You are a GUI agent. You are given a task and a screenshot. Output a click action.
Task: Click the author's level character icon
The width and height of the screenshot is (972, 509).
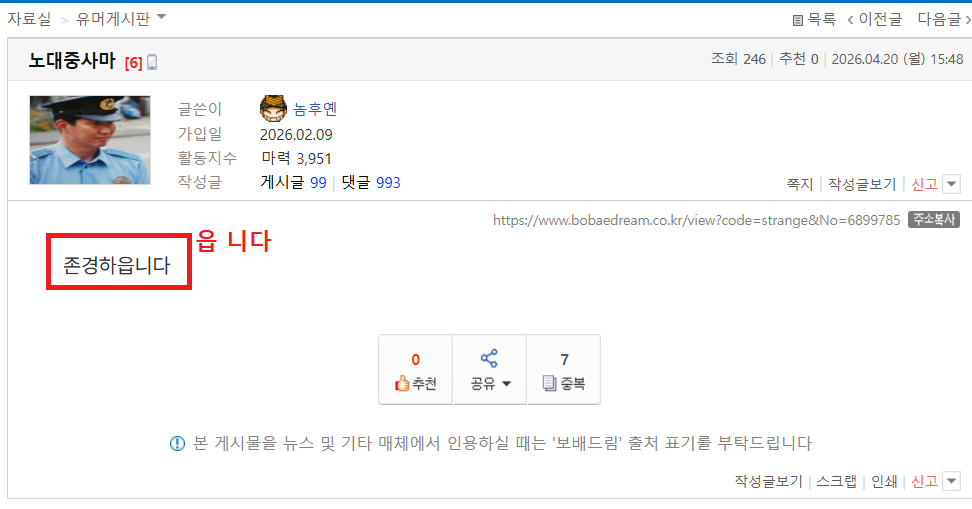pos(273,108)
